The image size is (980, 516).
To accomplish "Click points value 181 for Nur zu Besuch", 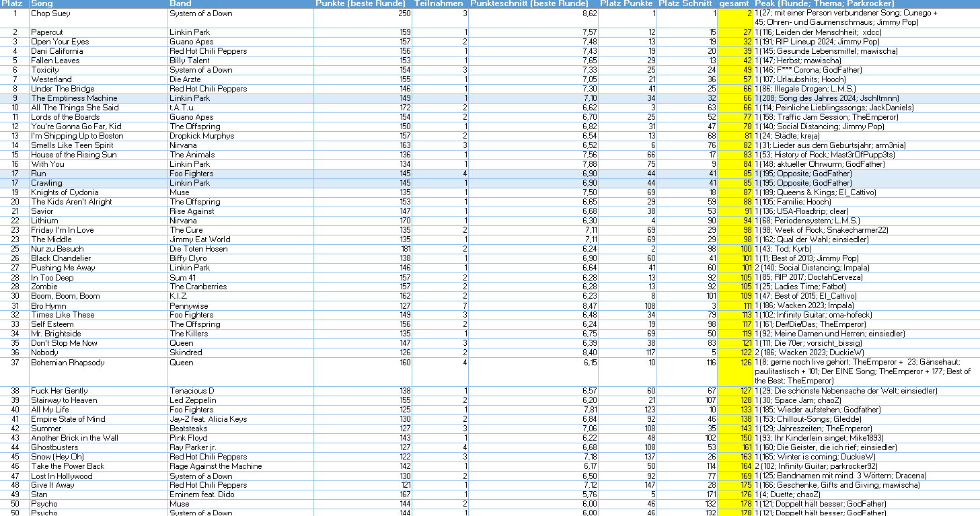I will tap(363, 249).
